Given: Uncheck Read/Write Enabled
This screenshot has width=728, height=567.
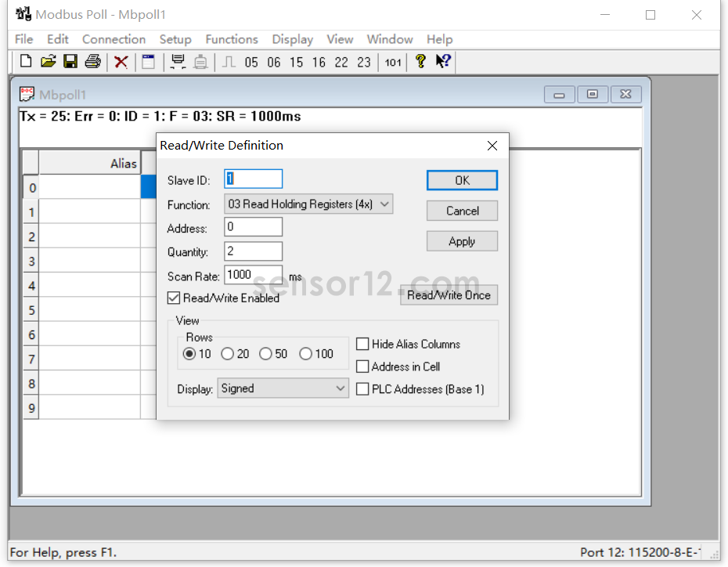Looking at the screenshot, I should pos(174,298).
